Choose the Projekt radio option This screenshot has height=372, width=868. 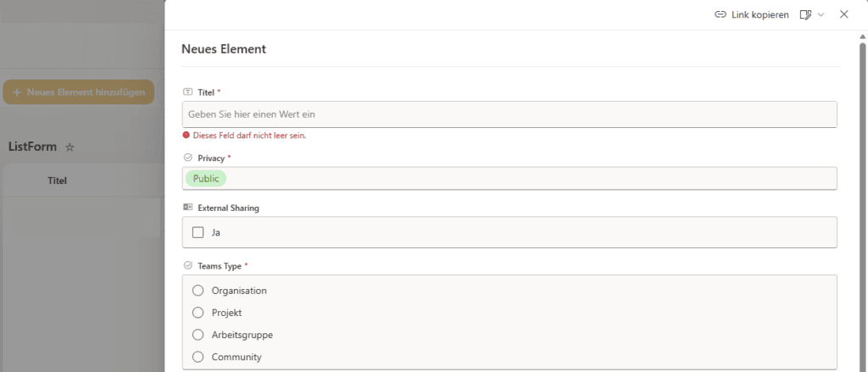[198, 313]
